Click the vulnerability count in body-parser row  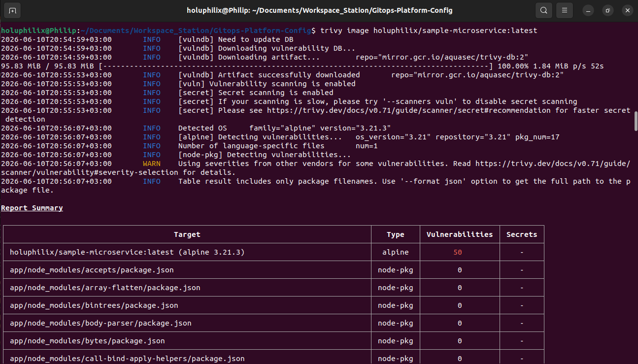[460, 323]
